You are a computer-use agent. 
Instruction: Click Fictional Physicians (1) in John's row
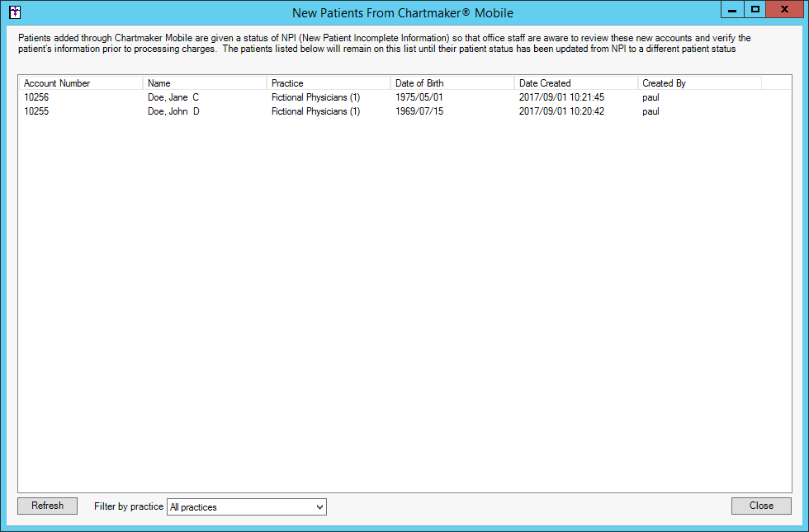315,111
